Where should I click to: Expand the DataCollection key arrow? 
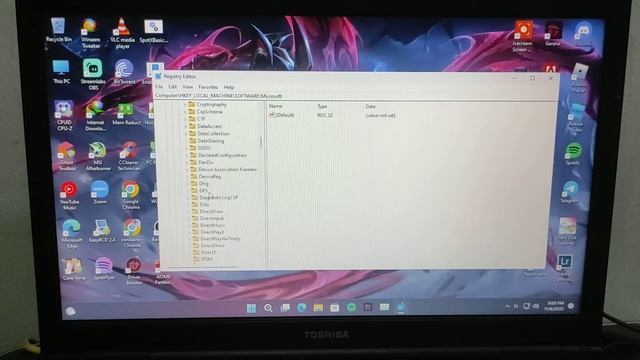pyautogui.click(x=186, y=133)
